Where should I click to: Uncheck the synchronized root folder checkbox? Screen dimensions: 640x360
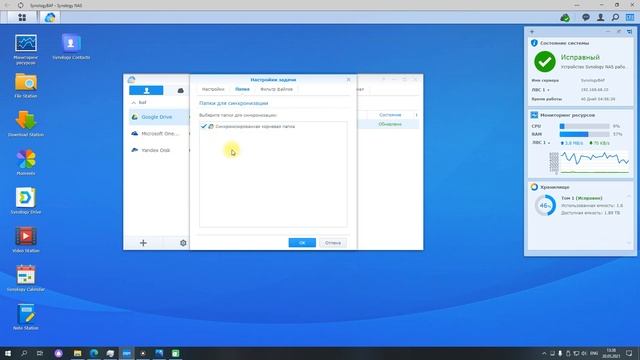[204, 127]
